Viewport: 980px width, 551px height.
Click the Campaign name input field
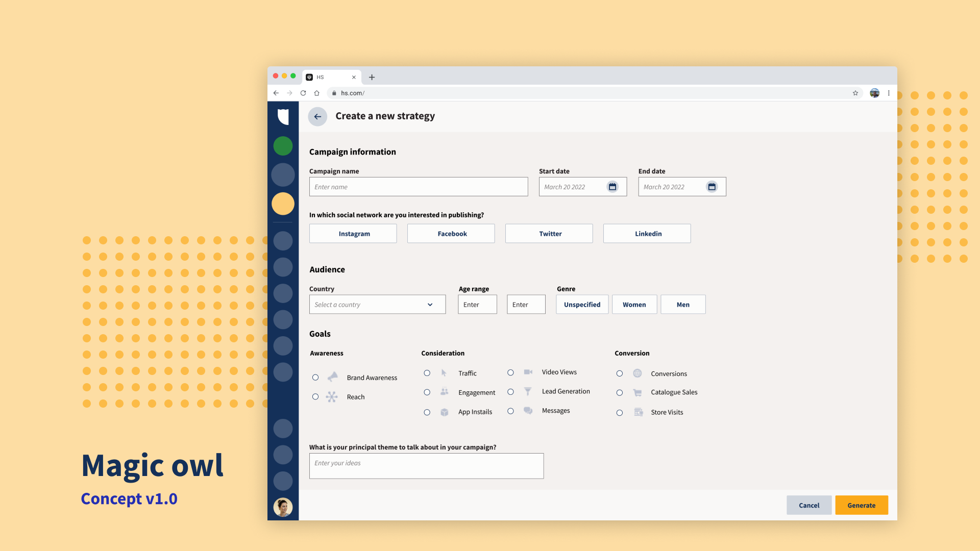click(x=419, y=187)
